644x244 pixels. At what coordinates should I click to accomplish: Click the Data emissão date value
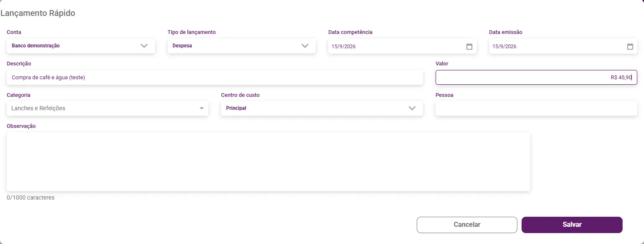coord(504,47)
